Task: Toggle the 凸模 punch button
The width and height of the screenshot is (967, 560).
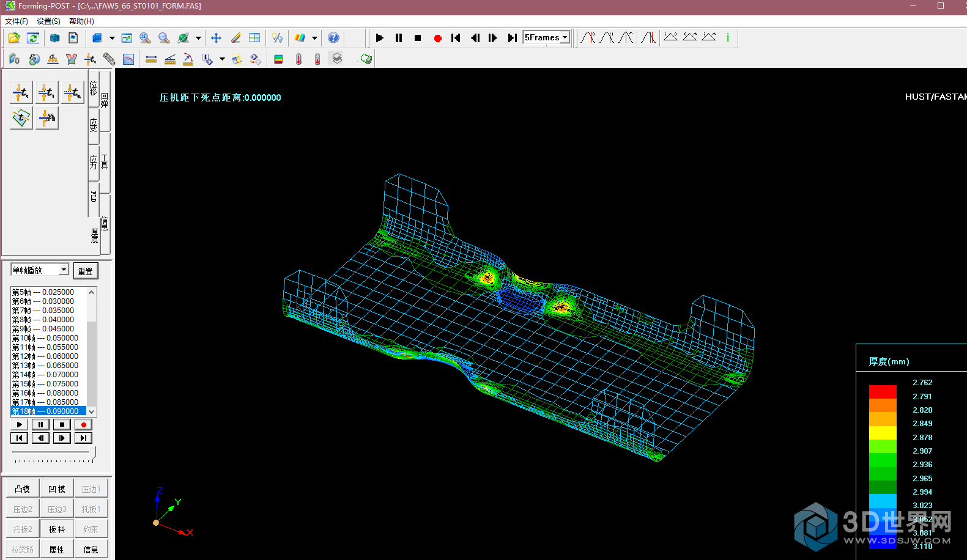Action: click(23, 488)
